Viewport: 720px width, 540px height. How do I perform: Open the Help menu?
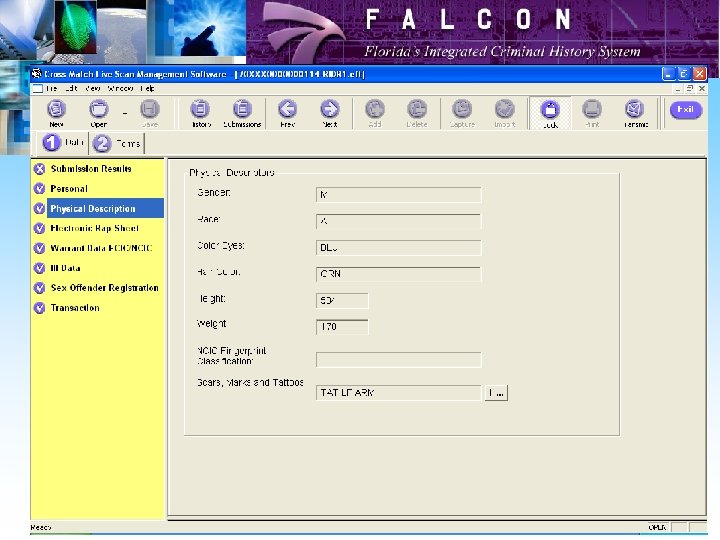tap(147, 88)
